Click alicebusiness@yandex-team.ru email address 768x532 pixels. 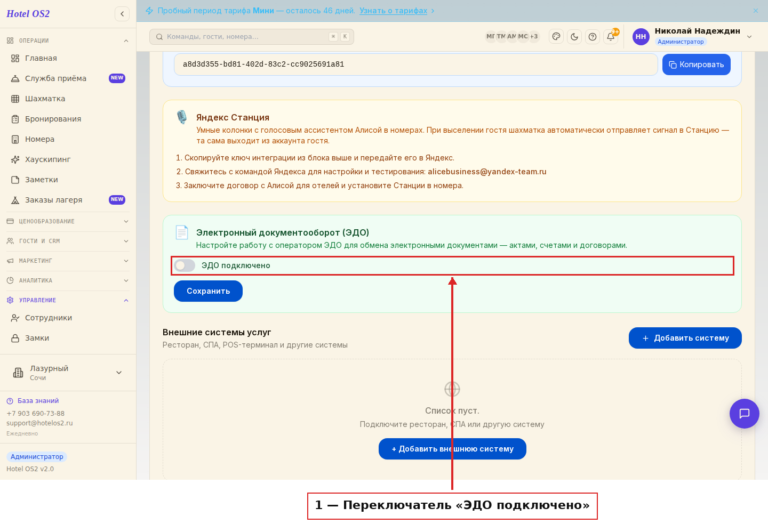[x=487, y=172]
